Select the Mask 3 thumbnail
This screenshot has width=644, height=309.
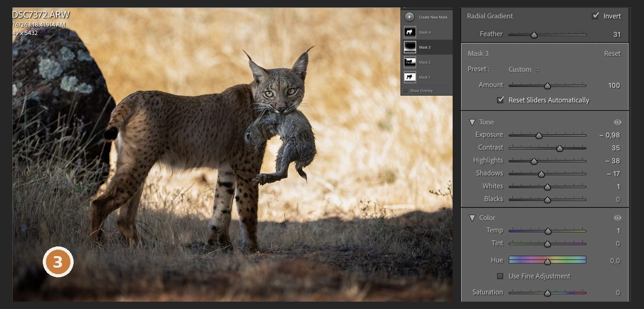coord(409,47)
